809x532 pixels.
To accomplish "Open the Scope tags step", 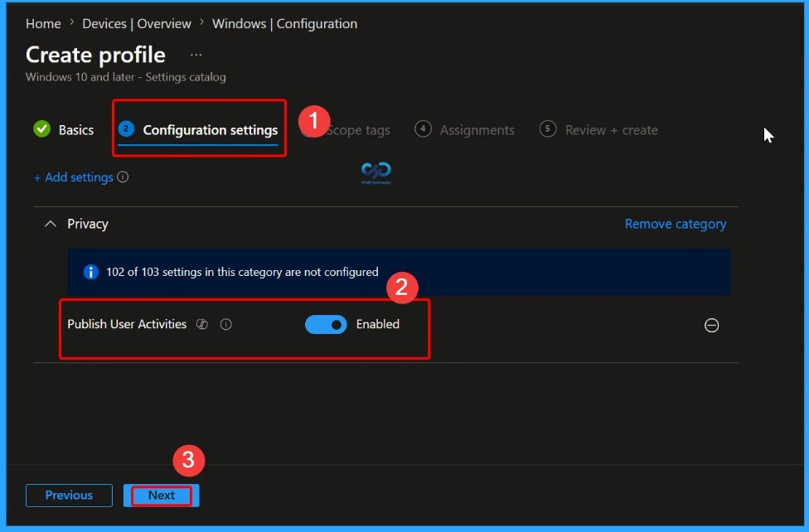I will click(358, 130).
